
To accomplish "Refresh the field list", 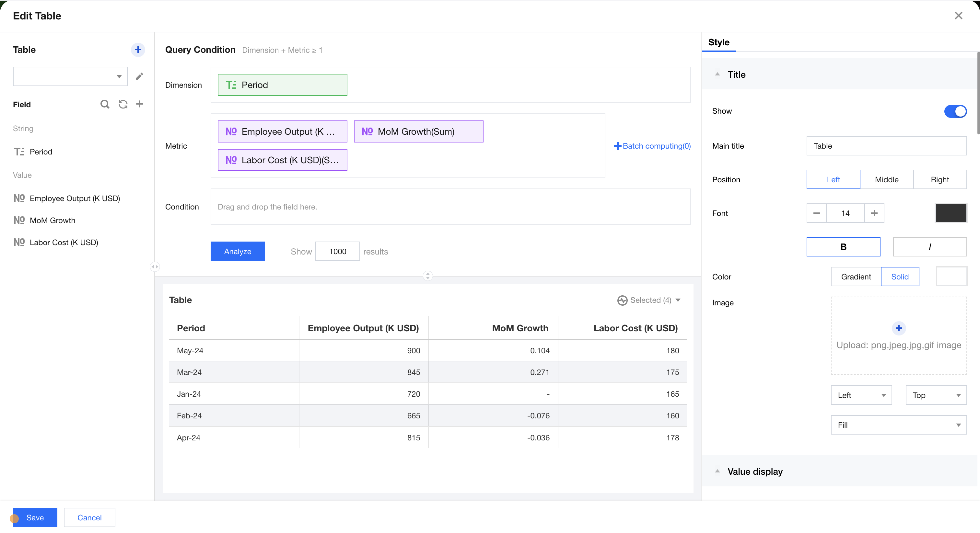I will coord(123,104).
